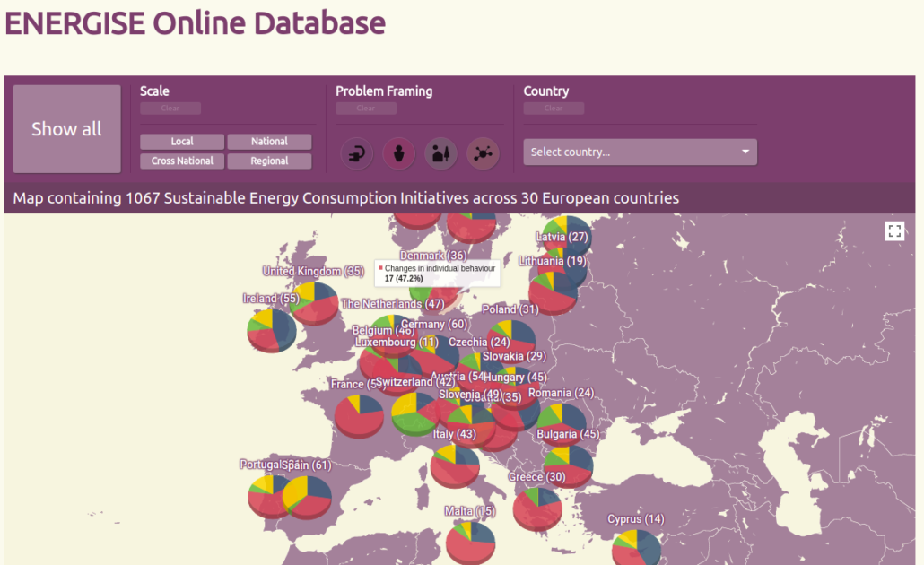Click the technology problem framing icon
This screenshot has width=924, height=565.
click(x=357, y=153)
